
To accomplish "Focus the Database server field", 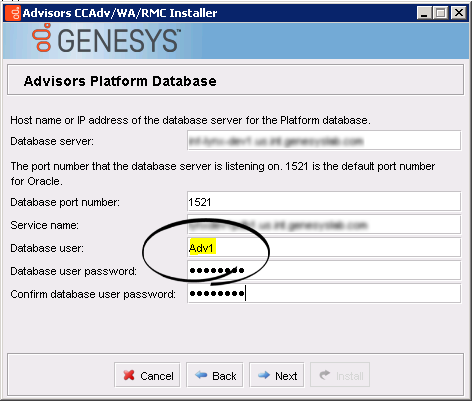I will click(324, 141).
